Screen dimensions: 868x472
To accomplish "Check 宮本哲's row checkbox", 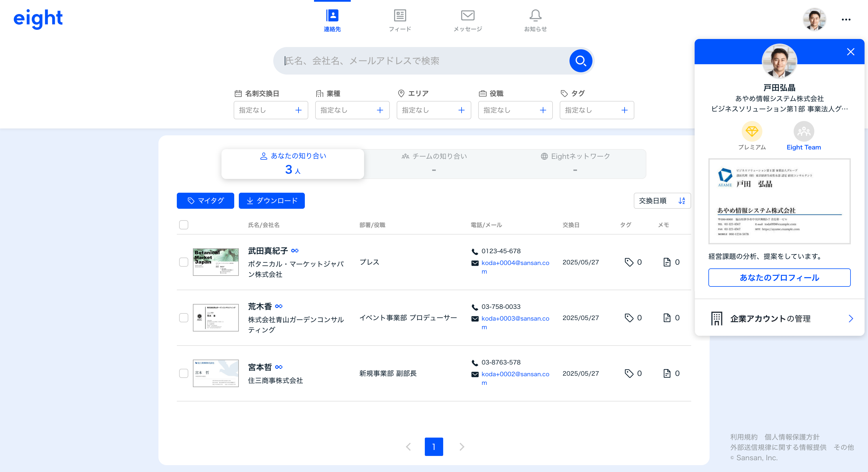I will [184, 373].
